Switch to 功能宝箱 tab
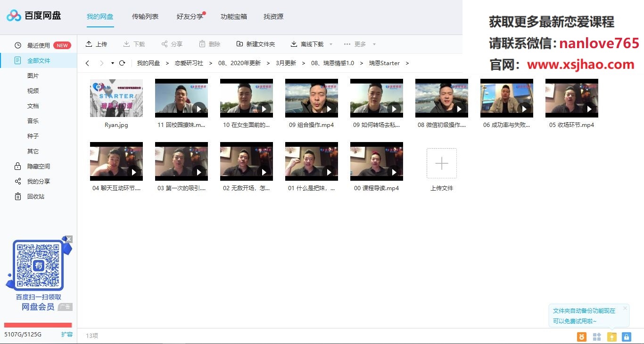The width and height of the screenshot is (644, 344). point(234,17)
